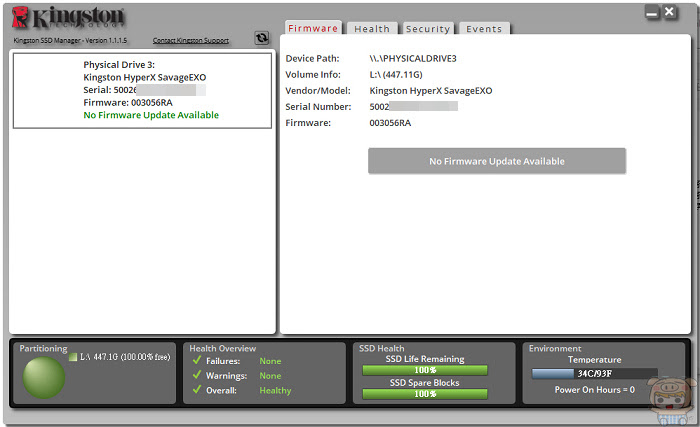Screen dimensions: 700x427
Task: Click the Kingston SSD Manager version text
Action: click(x=70, y=40)
